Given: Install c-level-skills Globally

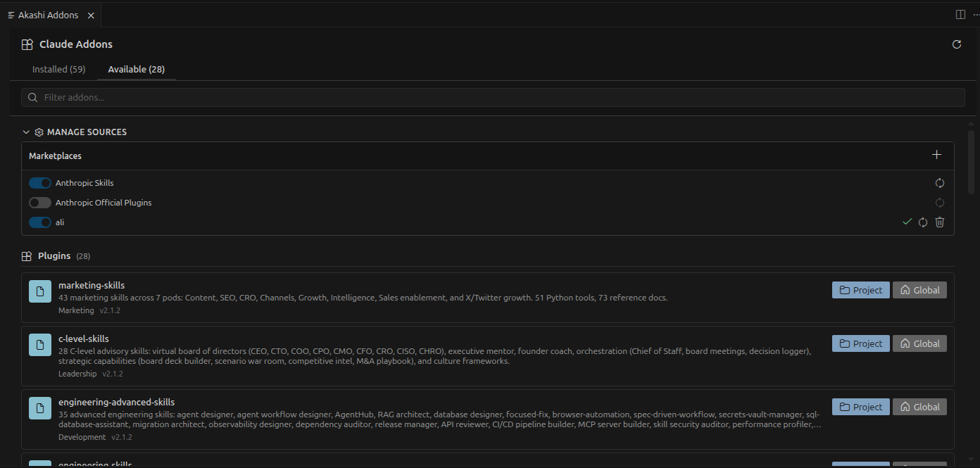Looking at the screenshot, I should click(x=920, y=343).
